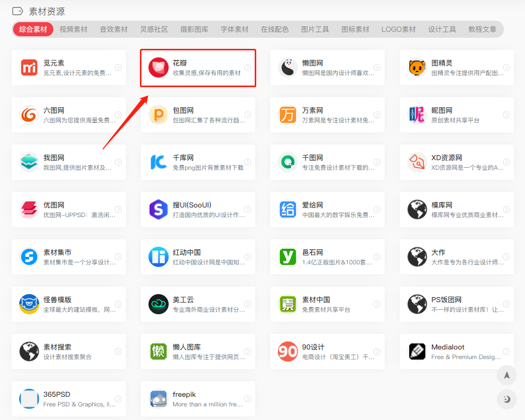
Task: Open the 觅元素 site icon
Action: point(29,67)
